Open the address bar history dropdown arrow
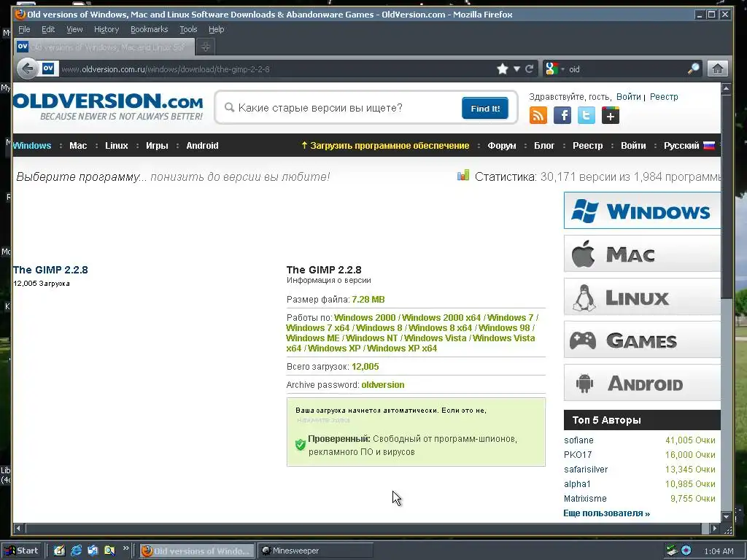The image size is (747, 560). click(x=516, y=69)
